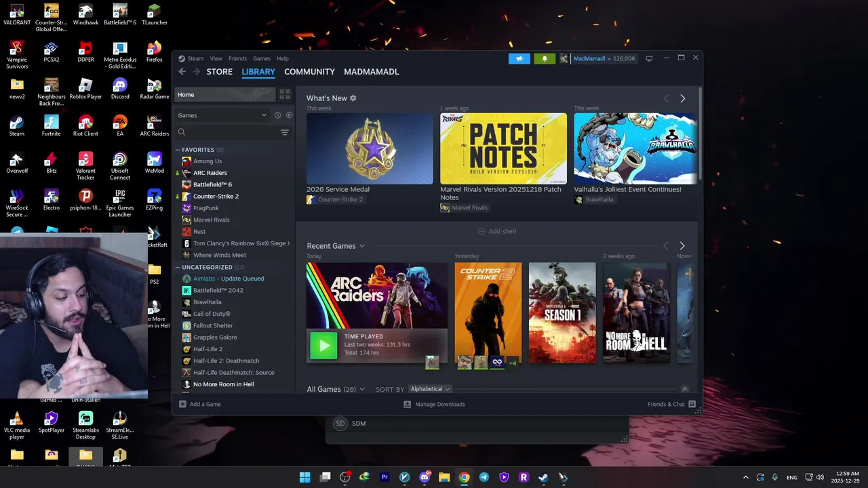Click the search magnifier in library sidebar

click(182, 132)
